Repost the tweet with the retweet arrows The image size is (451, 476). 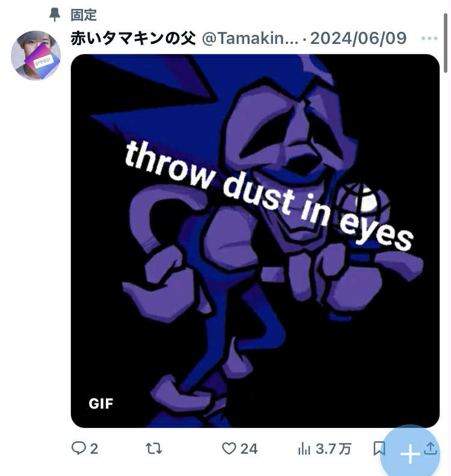[x=154, y=448]
